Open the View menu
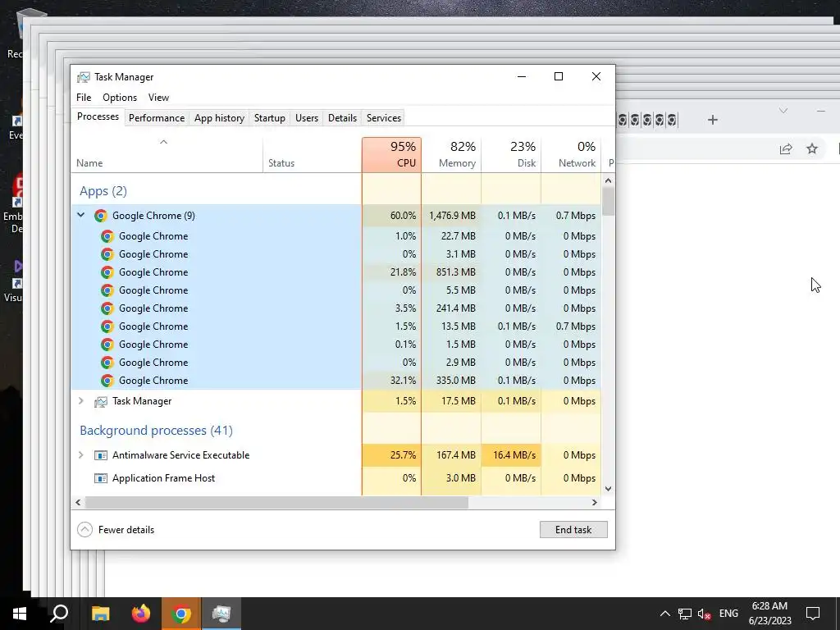The image size is (840, 630). pos(158,98)
